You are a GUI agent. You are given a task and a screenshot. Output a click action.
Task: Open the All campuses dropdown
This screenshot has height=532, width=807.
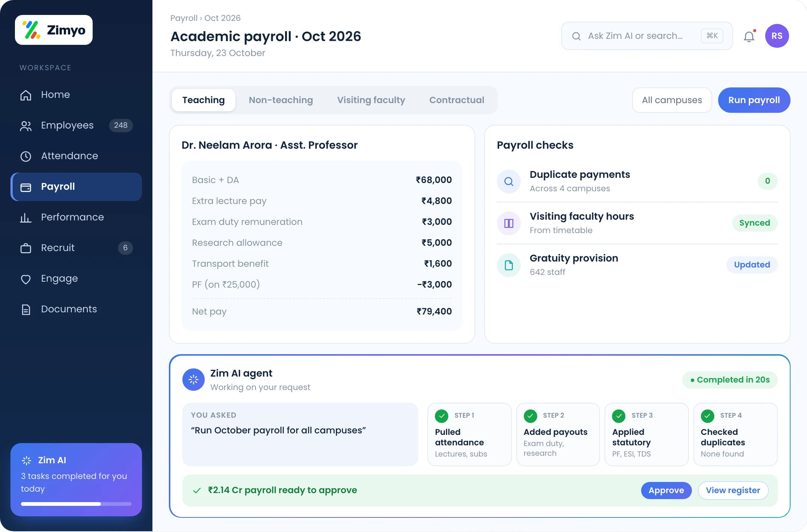(x=672, y=100)
